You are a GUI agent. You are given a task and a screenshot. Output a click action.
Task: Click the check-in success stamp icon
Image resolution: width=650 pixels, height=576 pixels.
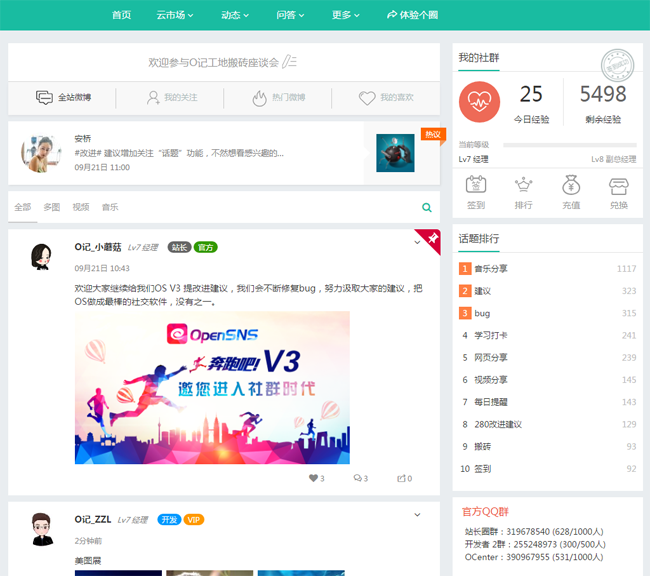click(x=617, y=66)
